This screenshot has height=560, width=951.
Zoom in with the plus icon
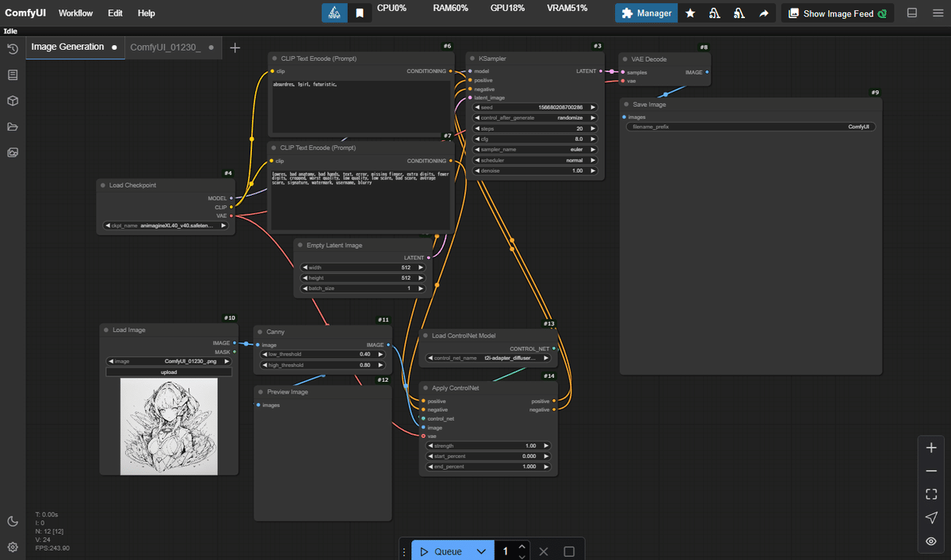click(931, 447)
